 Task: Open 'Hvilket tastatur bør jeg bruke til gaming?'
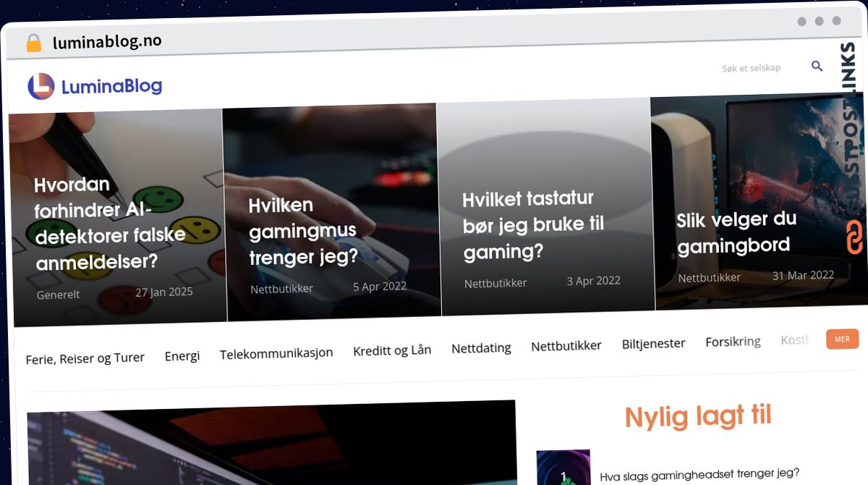532,224
